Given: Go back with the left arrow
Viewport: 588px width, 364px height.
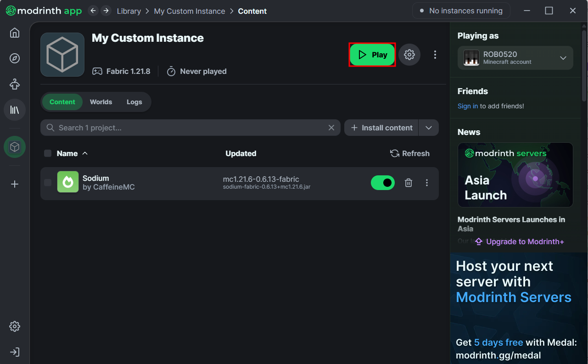Looking at the screenshot, I should tap(93, 11).
